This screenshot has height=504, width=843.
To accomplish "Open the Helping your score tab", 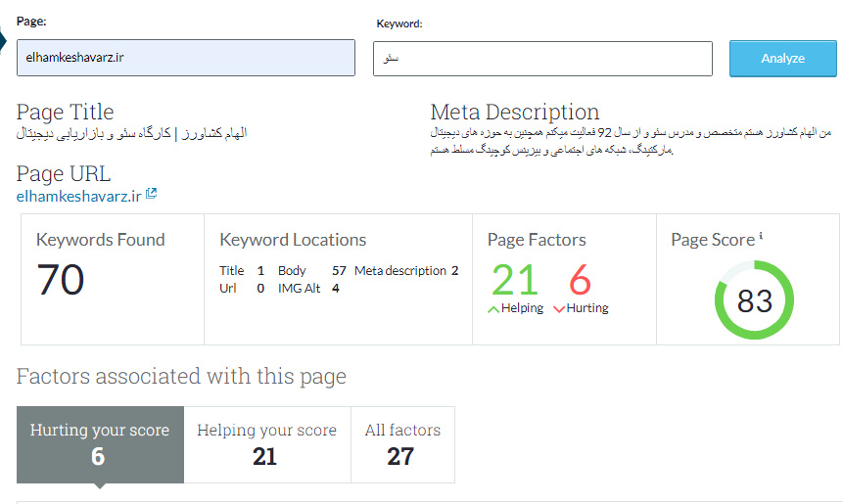I will click(266, 444).
